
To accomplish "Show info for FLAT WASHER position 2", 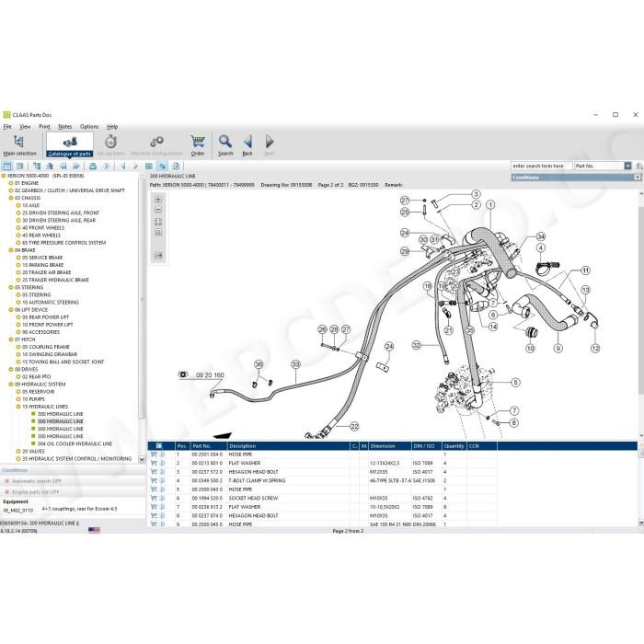I will point(162,463).
